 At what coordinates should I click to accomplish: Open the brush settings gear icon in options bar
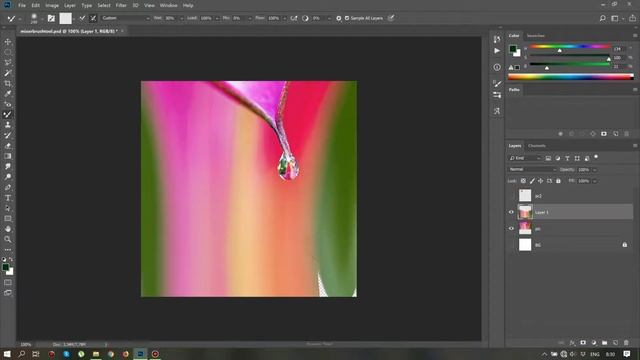pos(339,18)
